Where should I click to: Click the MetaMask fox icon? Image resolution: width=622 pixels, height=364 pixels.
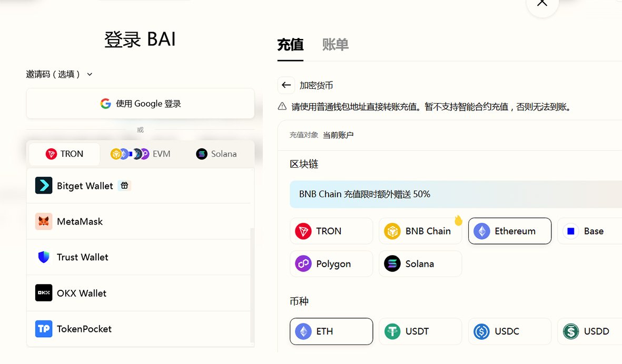[44, 221]
